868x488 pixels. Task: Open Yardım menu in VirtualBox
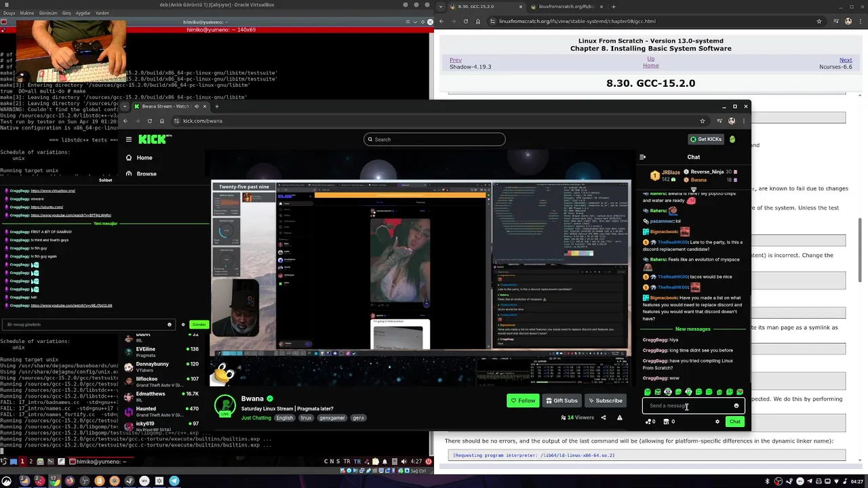(102, 13)
